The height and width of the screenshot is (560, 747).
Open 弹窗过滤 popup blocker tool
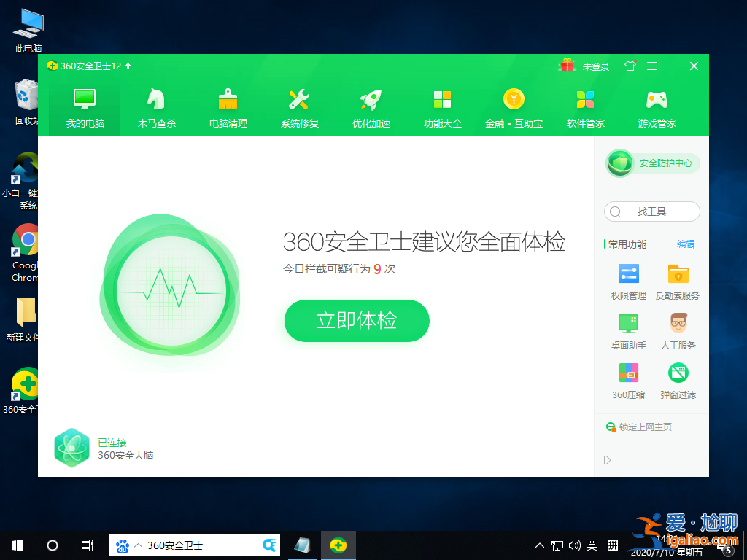click(x=678, y=381)
